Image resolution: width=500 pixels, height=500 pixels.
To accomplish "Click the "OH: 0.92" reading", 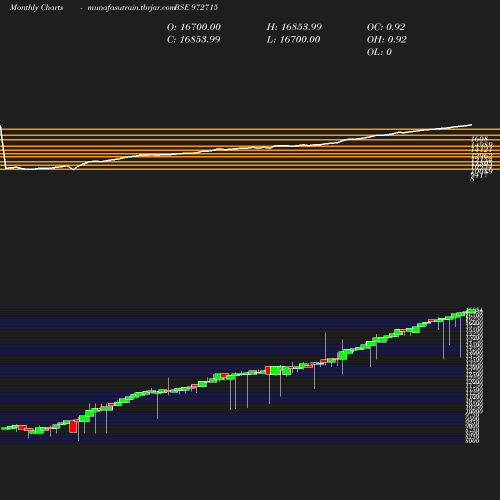I will [387, 40].
